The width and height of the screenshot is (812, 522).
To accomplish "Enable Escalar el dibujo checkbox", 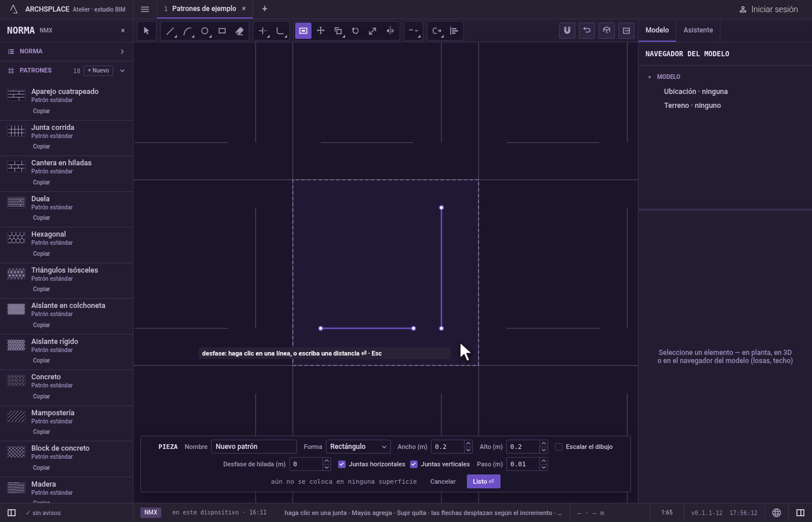I will 559,447.
